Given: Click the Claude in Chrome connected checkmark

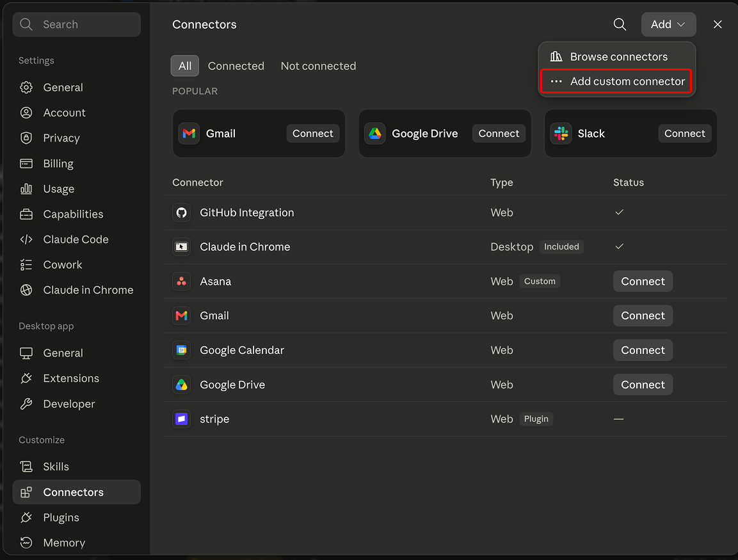Looking at the screenshot, I should click(x=620, y=246).
